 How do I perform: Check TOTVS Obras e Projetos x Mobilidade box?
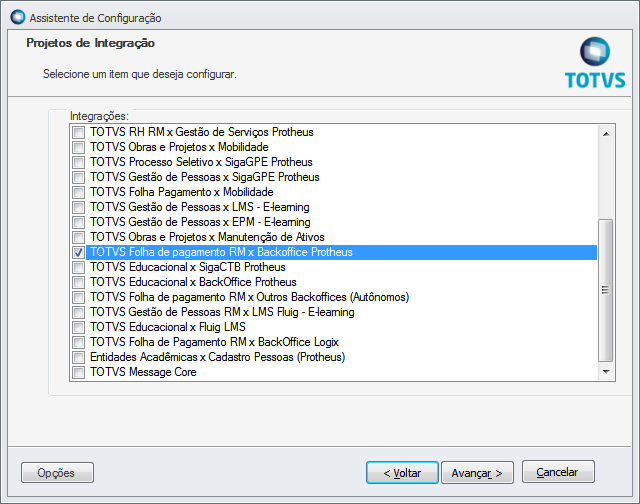(78, 147)
